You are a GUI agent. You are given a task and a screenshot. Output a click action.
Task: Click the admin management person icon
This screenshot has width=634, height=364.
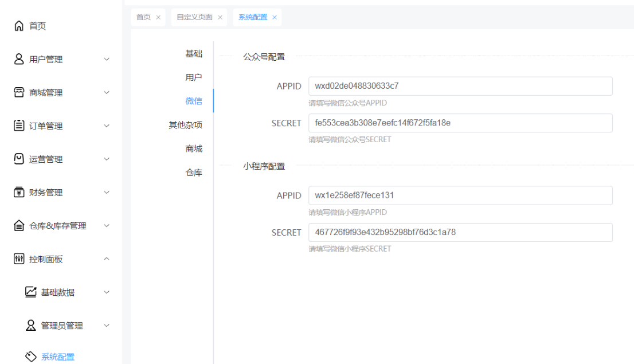tap(31, 325)
